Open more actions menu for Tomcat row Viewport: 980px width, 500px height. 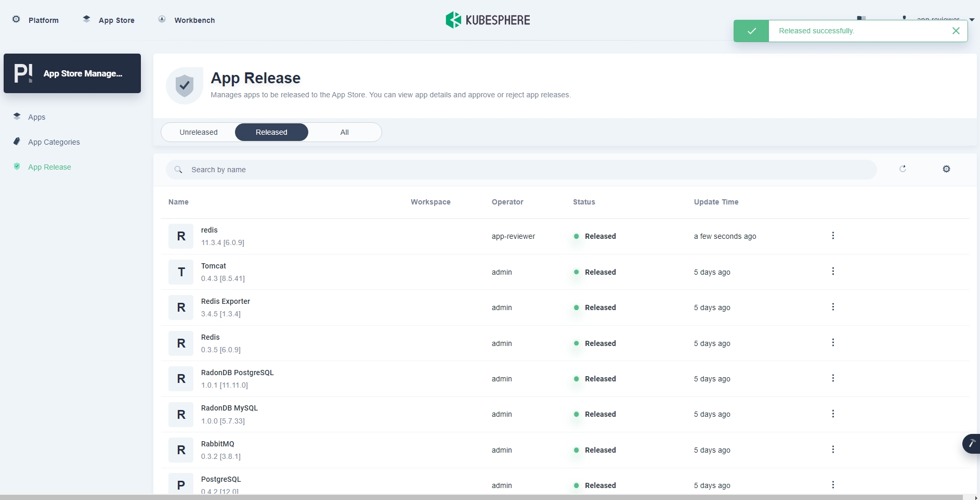(x=833, y=272)
